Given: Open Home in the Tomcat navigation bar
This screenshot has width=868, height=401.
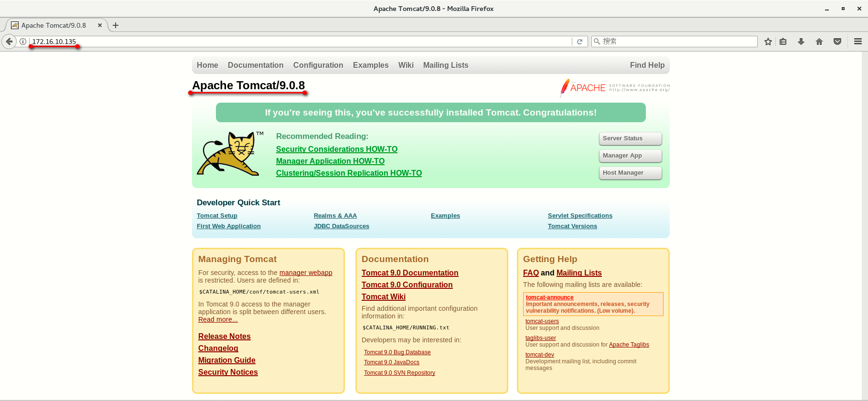Looking at the screenshot, I should (207, 65).
